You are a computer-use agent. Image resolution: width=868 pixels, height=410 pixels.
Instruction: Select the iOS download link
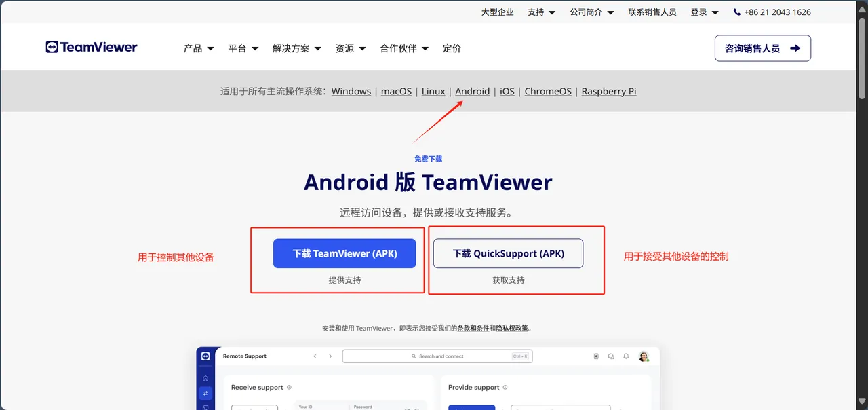pyautogui.click(x=507, y=91)
